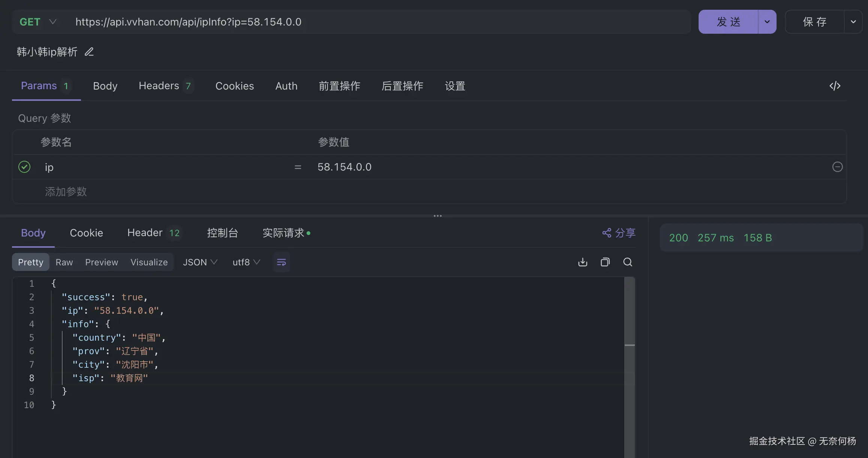This screenshot has width=868, height=458.
Task: Switch response view to Visualize
Action: 149,262
